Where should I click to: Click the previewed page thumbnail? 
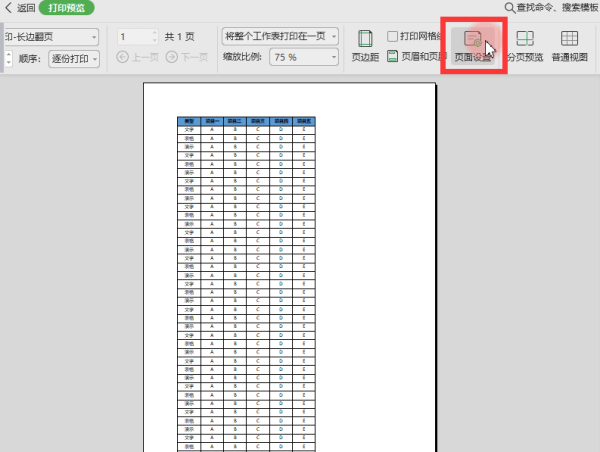click(290, 267)
